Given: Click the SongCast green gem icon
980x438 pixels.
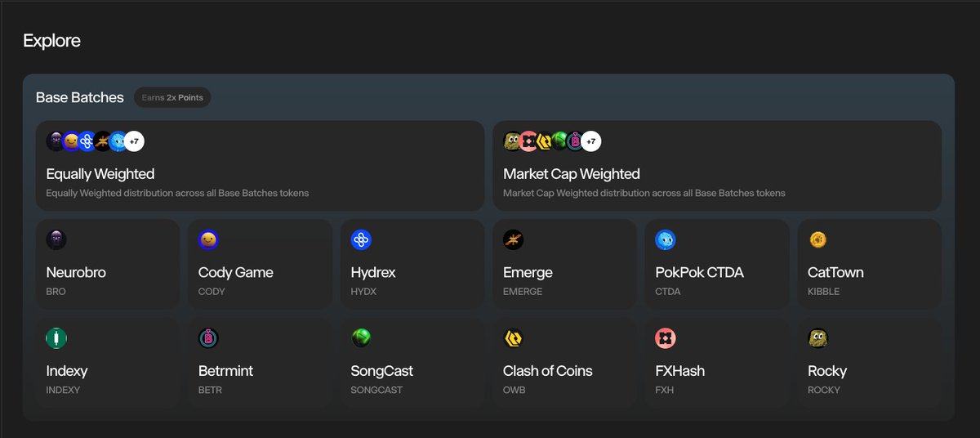Looking at the screenshot, I should [x=361, y=337].
